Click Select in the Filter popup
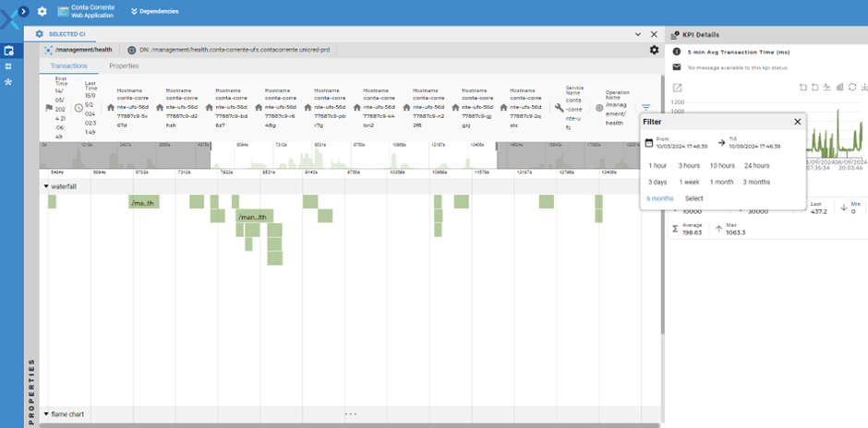The width and height of the screenshot is (868, 428). 694,198
